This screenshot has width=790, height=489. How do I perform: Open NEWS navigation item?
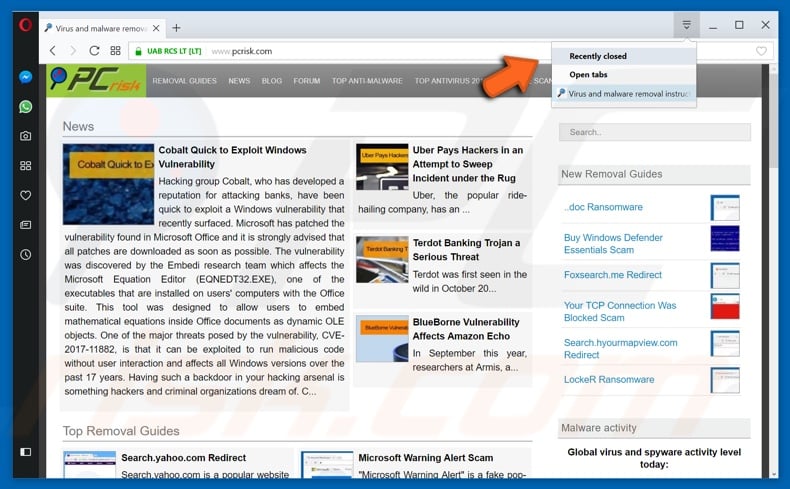click(x=239, y=81)
